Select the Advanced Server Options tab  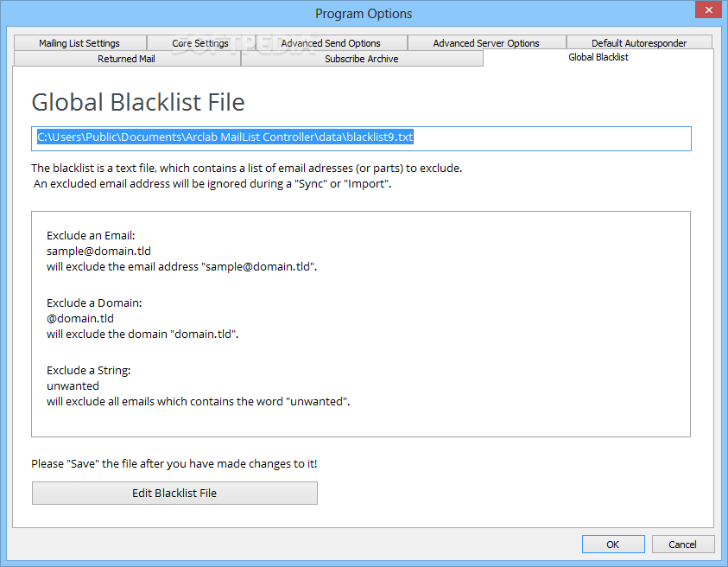point(486,42)
